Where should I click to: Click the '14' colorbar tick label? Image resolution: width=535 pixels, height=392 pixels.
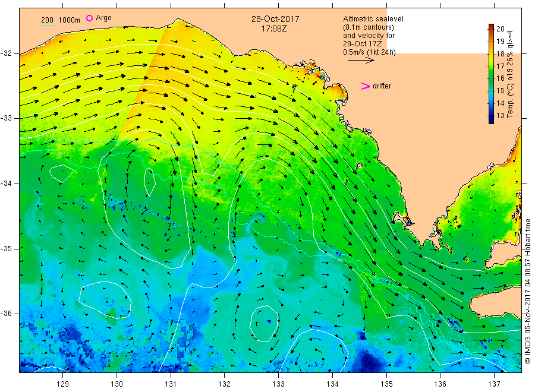pos(500,103)
